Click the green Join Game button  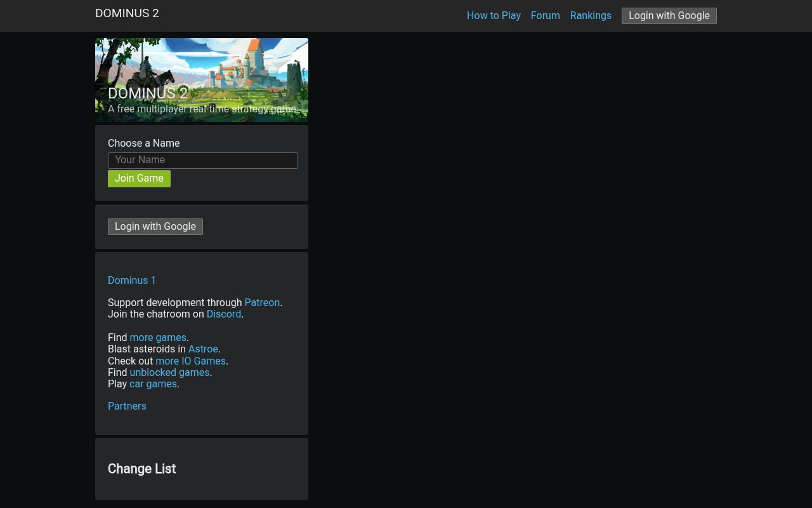point(139,178)
